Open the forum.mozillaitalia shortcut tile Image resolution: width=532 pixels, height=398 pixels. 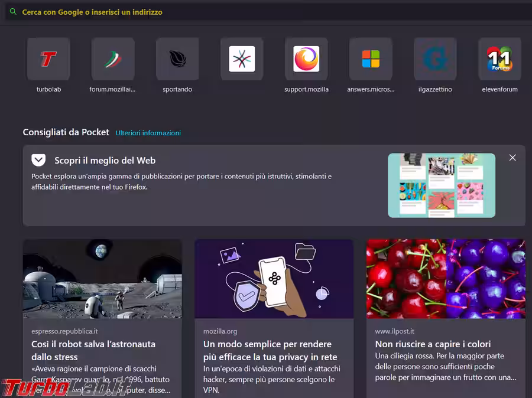coord(113,59)
